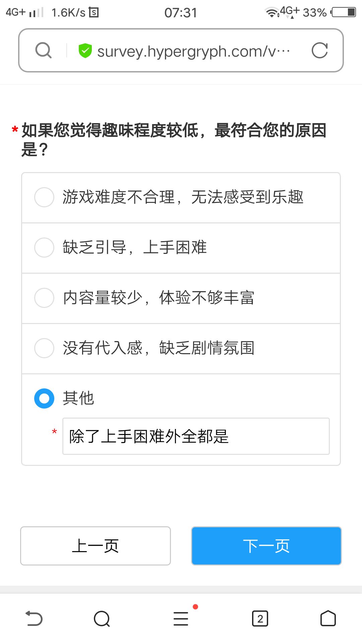Tap the battery indicator in status bar
Image resolution: width=362 pixels, height=644 pixels.
pyautogui.click(x=343, y=12)
